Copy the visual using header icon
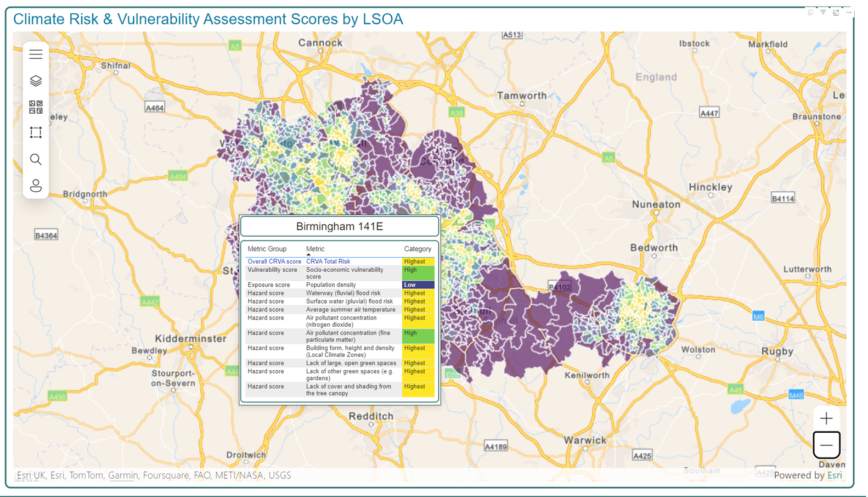Image resolution: width=868 pixels, height=497 pixels. (810, 12)
